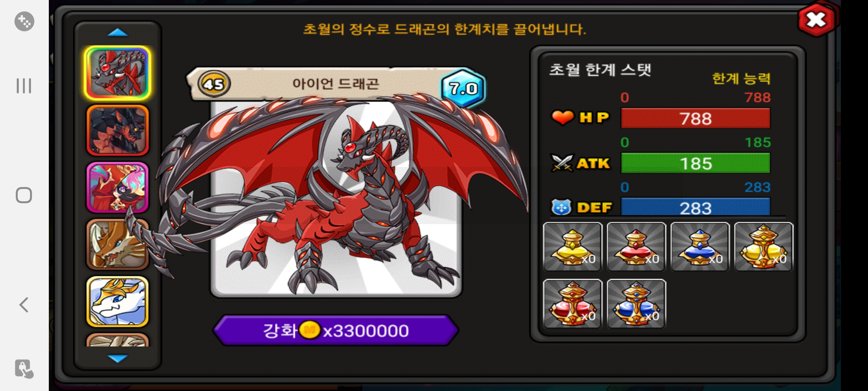
Task: Select the white and gold dragon thumbnail
Action: 118,302
